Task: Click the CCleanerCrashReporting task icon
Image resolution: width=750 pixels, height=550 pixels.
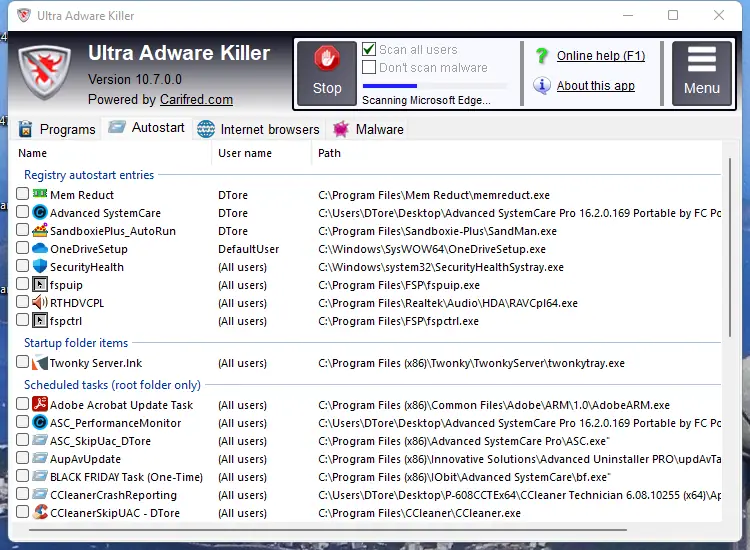Action: 40,494
